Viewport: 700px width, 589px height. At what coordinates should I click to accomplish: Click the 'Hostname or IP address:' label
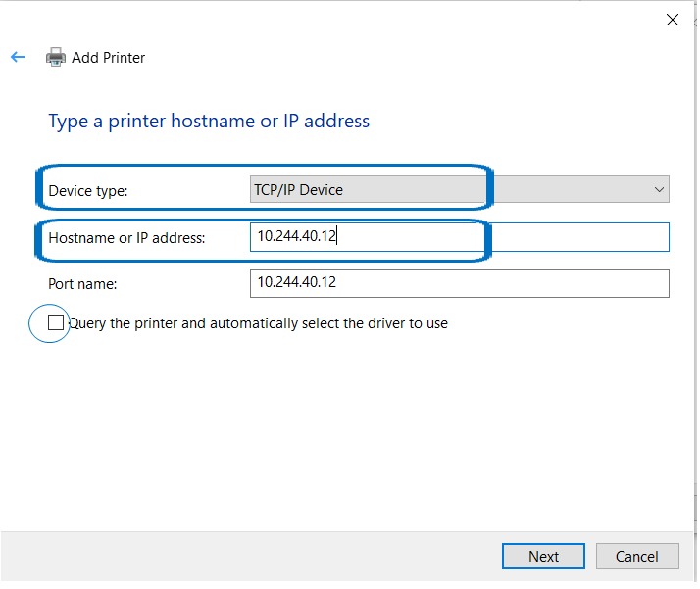tap(126, 237)
